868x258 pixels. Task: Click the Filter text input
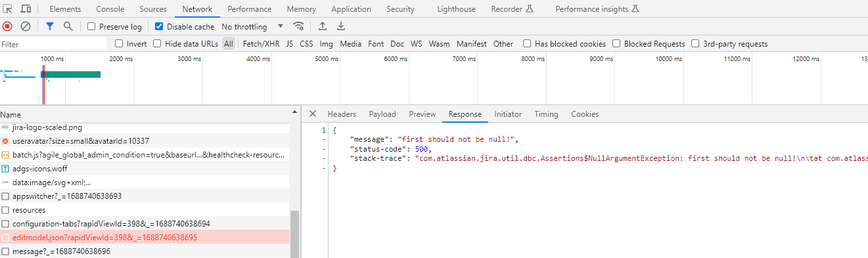(53, 44)
